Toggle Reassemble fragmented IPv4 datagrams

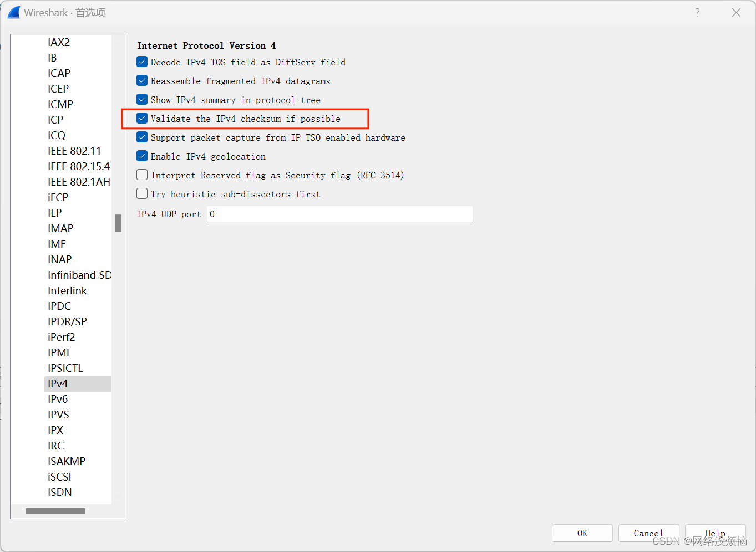pyautogui.click(x=142, y=81)
